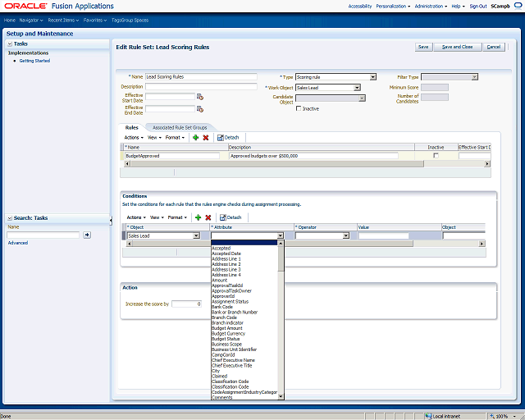This screenshot has width=525, height=420.
Task: Open the condition Object dropdown Sales Lead
Action: pyautogui.click(x=197, y=235)
